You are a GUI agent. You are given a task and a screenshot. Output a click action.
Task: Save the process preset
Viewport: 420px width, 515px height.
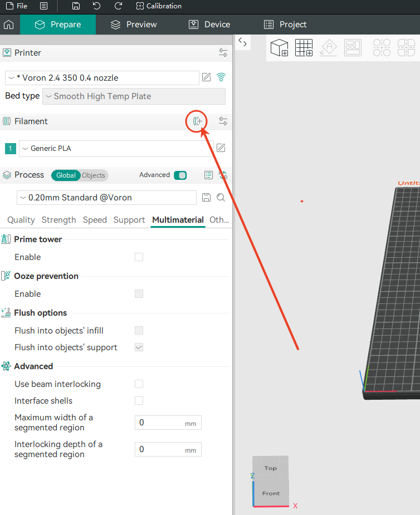(x=206, y=198)
